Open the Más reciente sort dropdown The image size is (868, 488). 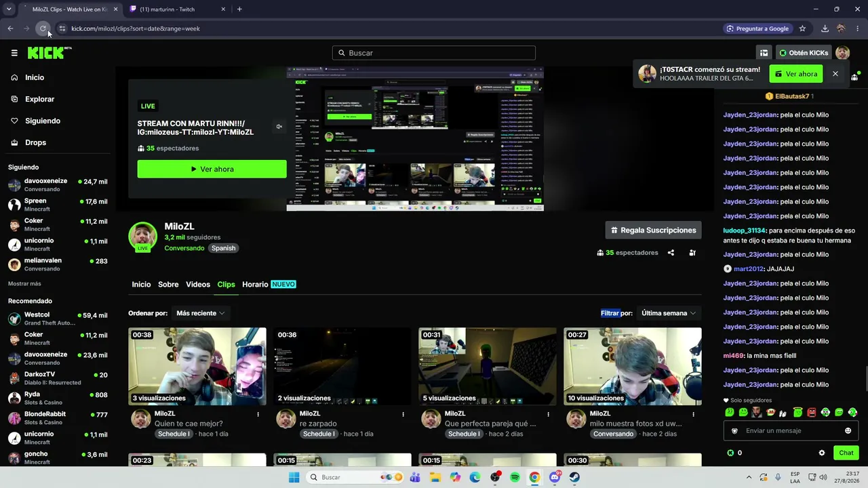point(200,313)
